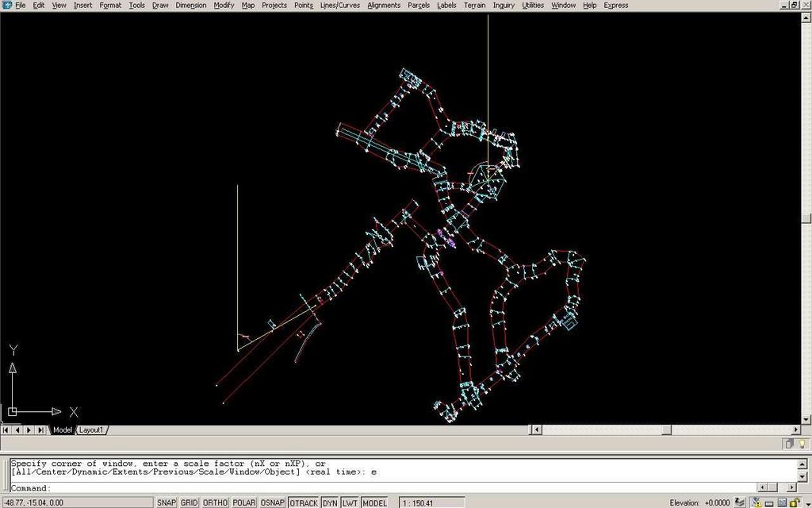This screenshot has height=508, width=812.
Task: Step to the previous layout tab with the arrow
Action: 17,429
